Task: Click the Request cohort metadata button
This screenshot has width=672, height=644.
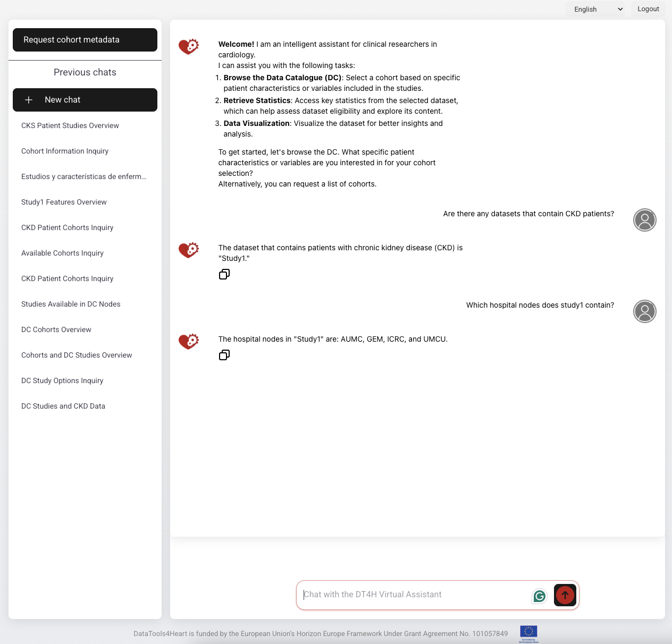Action: tap(85, 39)
